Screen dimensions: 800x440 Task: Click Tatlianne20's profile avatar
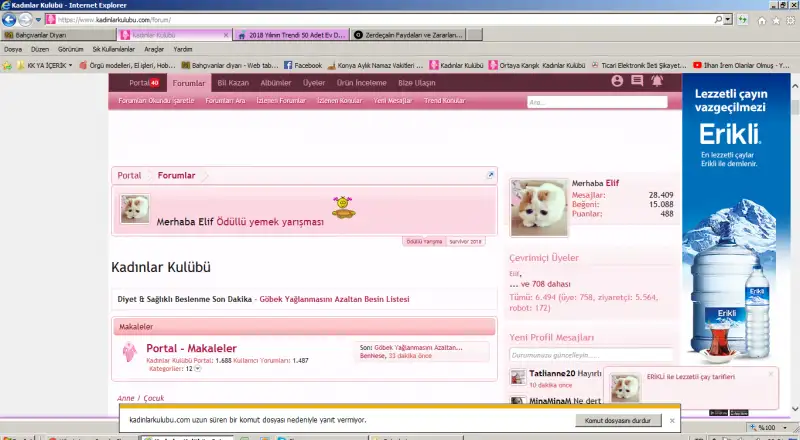tap(518, 378)
